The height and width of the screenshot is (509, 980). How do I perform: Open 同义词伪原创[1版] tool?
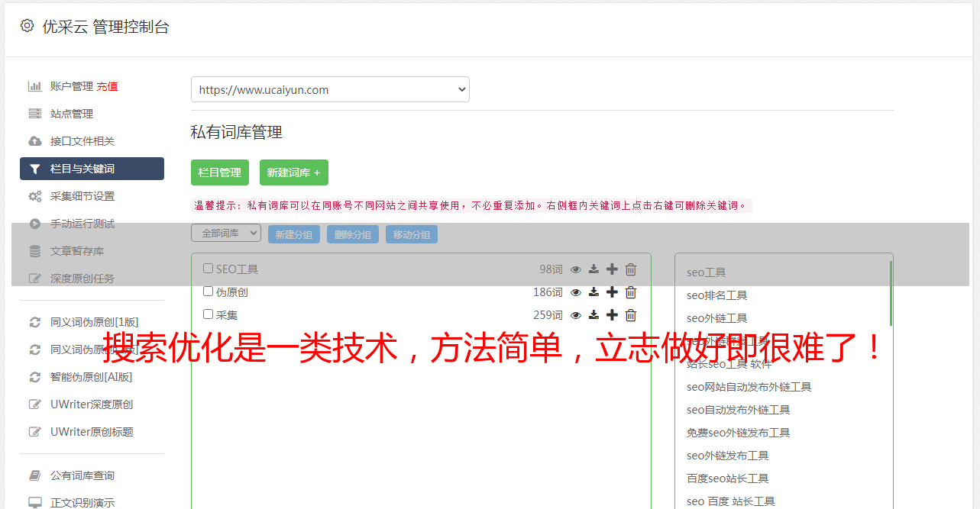tap(95, 322)
